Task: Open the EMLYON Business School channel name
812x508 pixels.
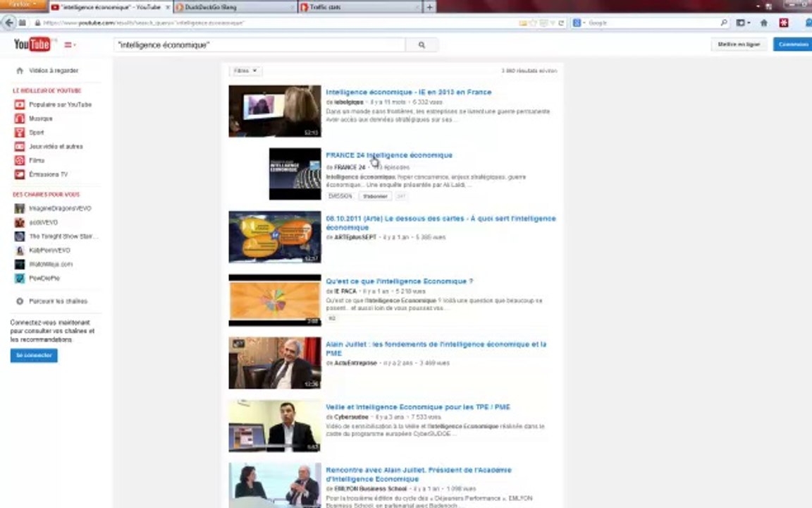Action: click(x=370, y=489)
